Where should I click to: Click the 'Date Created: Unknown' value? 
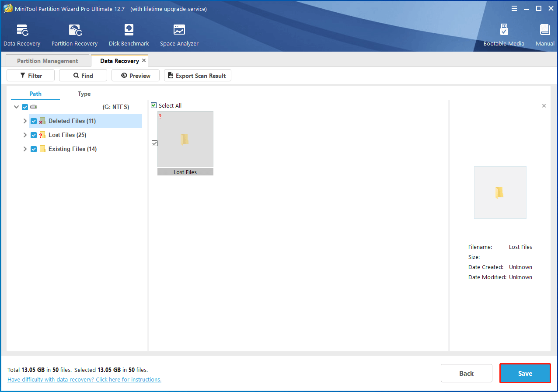[x=520, y=267]
